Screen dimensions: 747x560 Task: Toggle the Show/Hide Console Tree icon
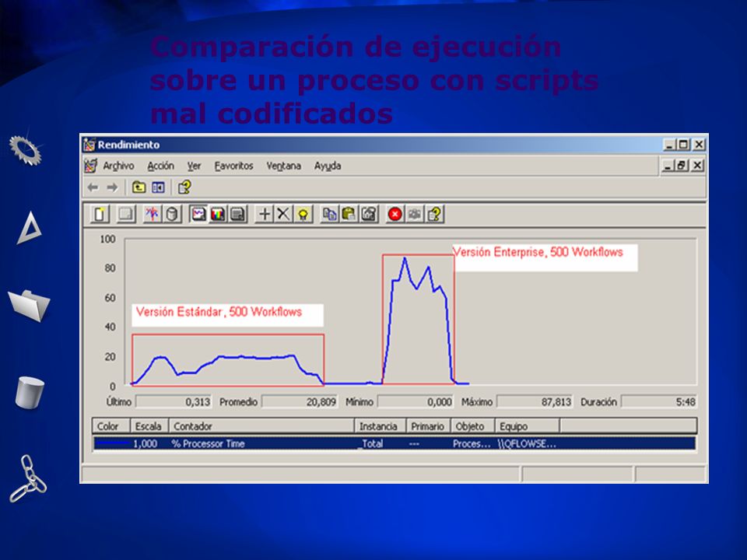tap(158, 187)
